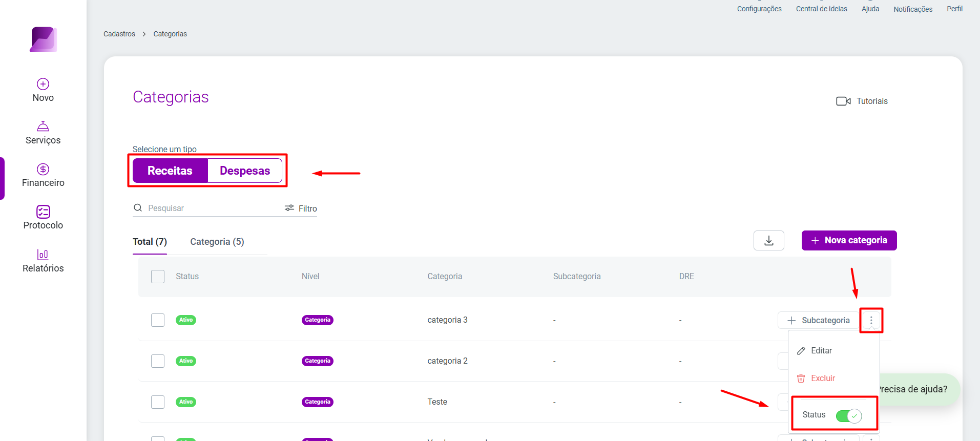Open Tutoriais link

tap(872, 101)
